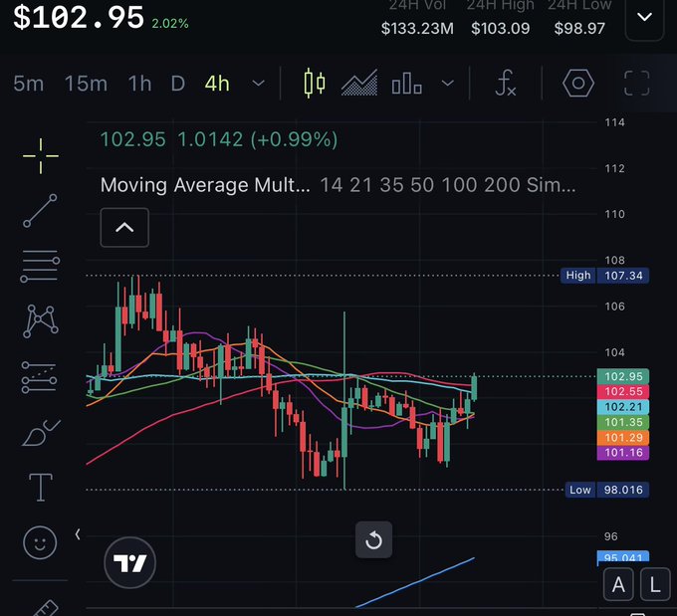Expand more timeframes dropdown next to 4h
The height and width of the screenshot is (616, 677).
[258, 83]
